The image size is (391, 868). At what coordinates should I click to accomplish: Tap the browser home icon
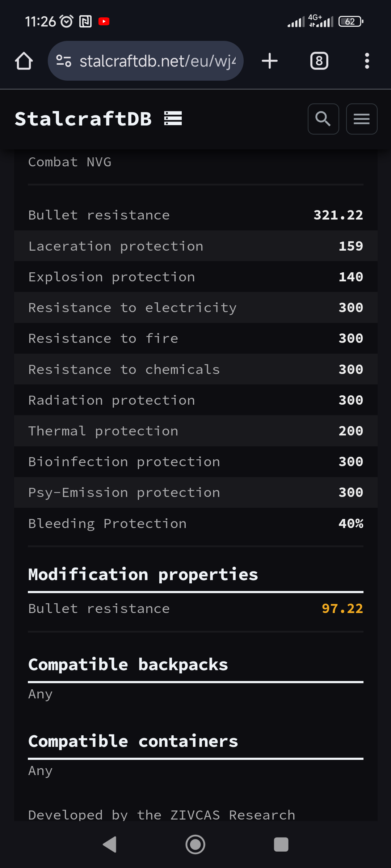pos(24,61)
